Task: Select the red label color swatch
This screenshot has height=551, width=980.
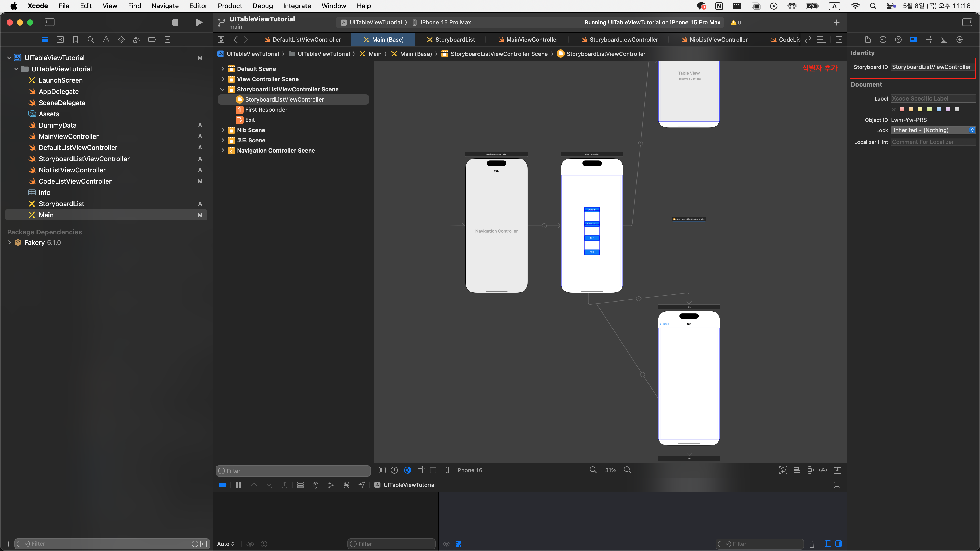Action: pyautogui.click(x=902, y=109)
